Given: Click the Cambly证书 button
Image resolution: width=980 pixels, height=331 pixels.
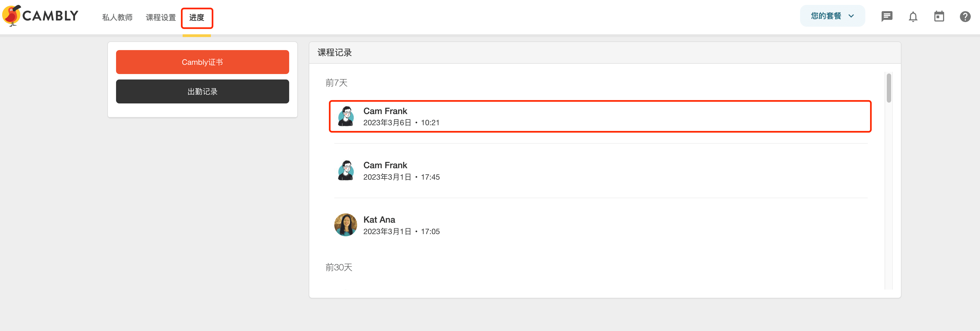Looking at the screenshot, I should tap(202, 62).
